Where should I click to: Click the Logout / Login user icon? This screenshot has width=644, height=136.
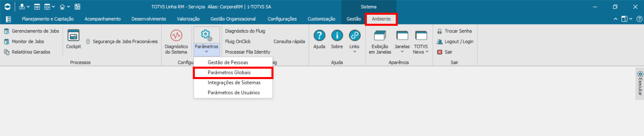point(439,42)
